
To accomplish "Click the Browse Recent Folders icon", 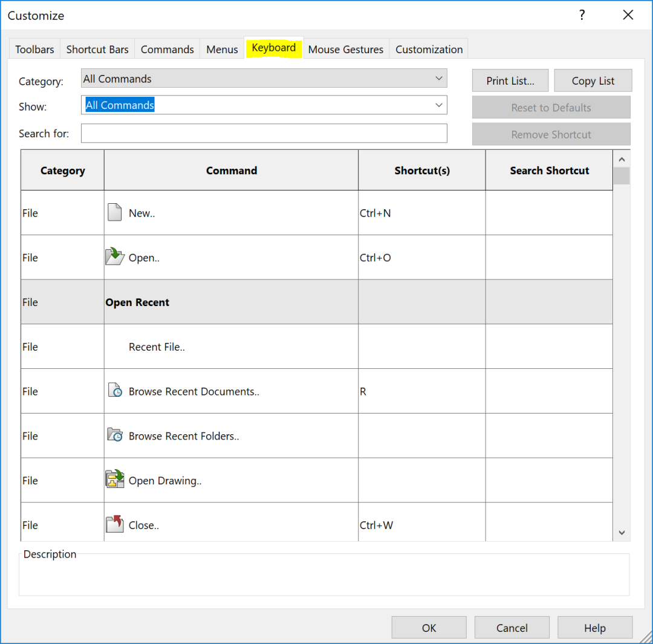I will pos(115,435).
